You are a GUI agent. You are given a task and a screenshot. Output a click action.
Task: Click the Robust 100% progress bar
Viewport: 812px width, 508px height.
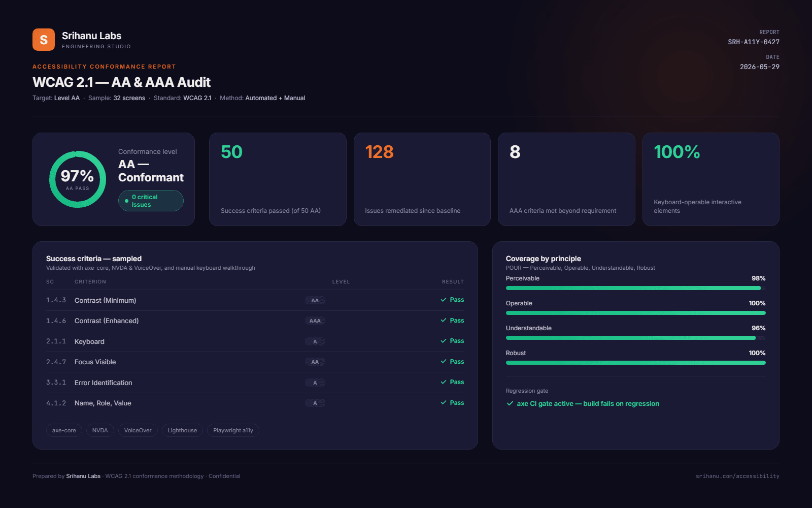pyautogui.click(x=635, y=363)
